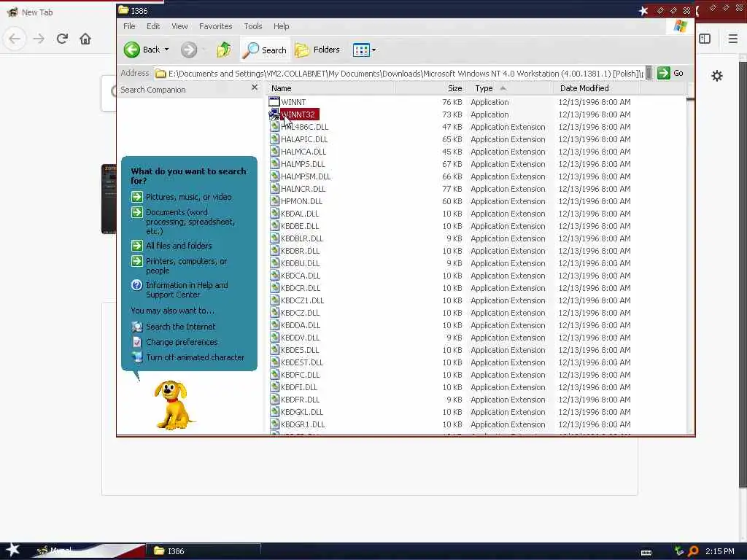The height and width of the screenshot is (560, 747).
Task: Sort files by the Size column
Action: pyautogui.click(x=430, y=88)
